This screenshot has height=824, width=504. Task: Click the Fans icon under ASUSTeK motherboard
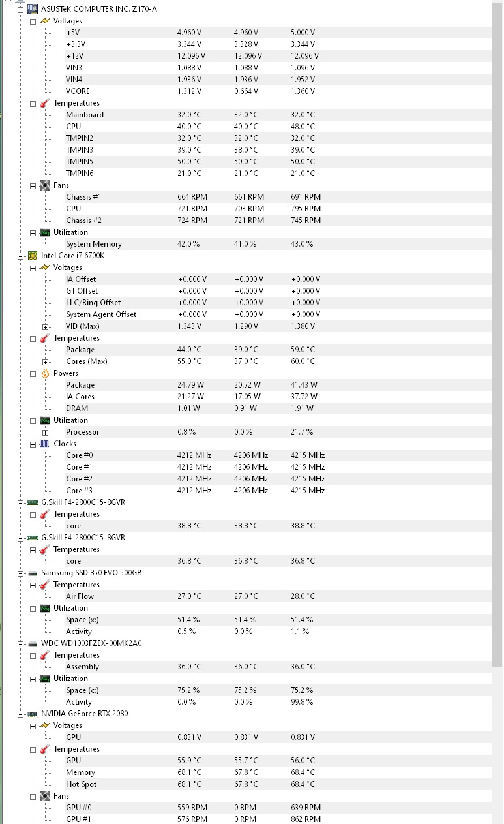(45, 185)
